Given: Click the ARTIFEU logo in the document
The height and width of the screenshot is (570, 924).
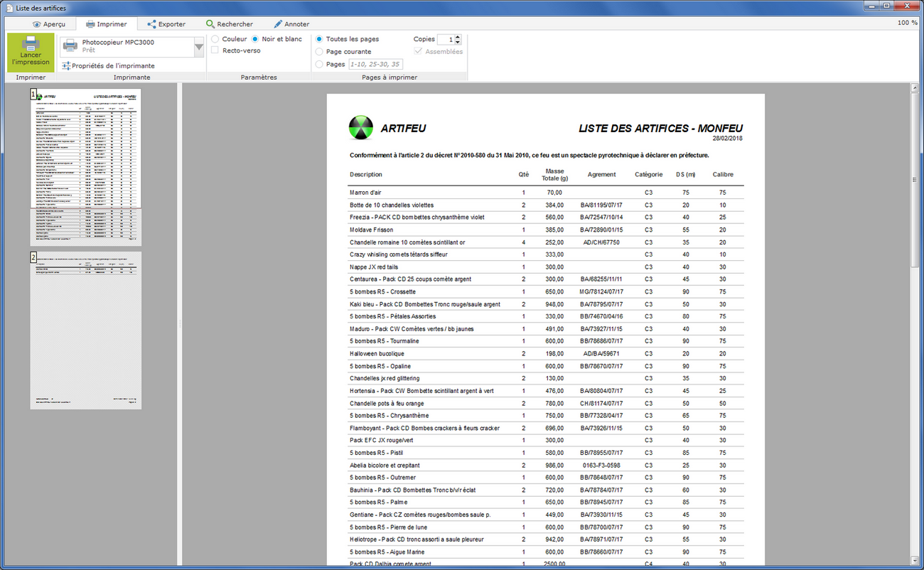Looking at the screenshot, I should click(x=361, y=128).
